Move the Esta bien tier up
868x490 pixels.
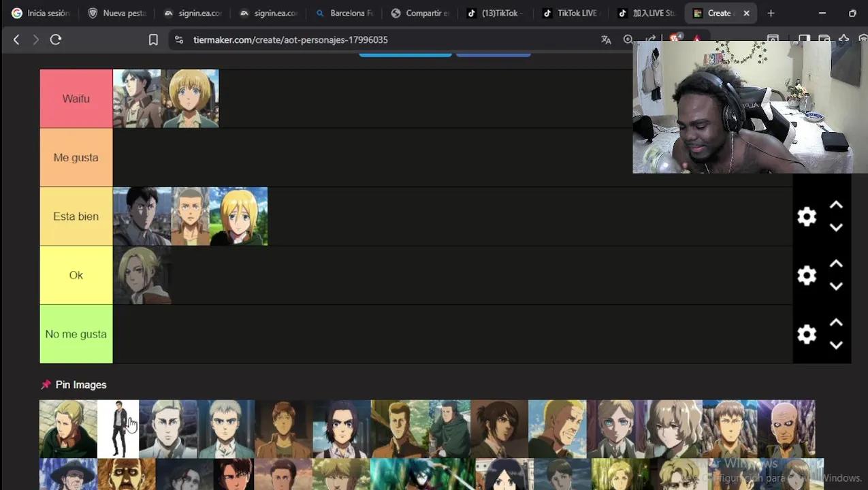(x=836, y=205)
